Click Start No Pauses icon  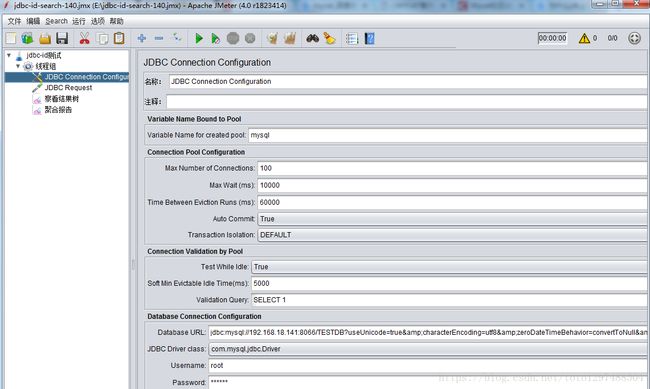[216, 39]
